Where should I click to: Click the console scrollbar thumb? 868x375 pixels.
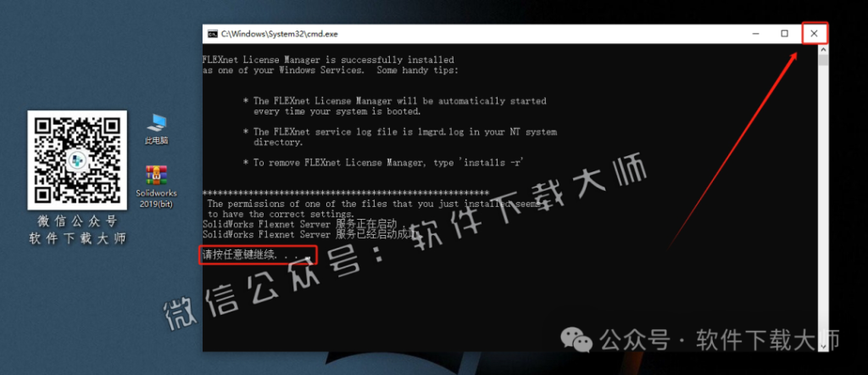823,60
